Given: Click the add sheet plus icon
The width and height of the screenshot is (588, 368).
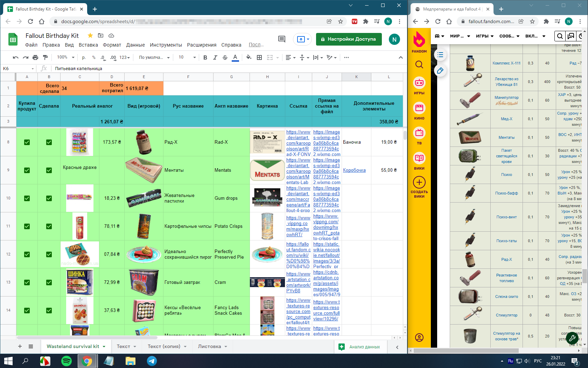Looking at the screenshot, I should click(20, 346).
